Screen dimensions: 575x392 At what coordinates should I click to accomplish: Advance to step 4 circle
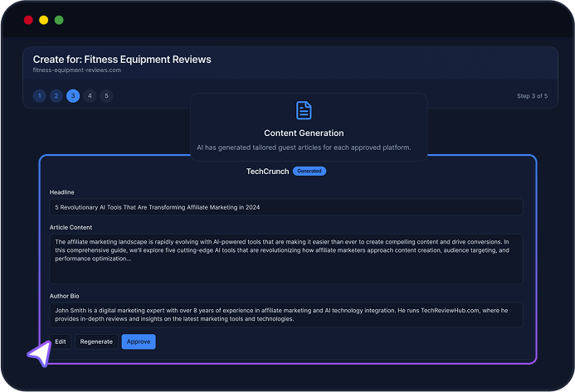[90, 96]
